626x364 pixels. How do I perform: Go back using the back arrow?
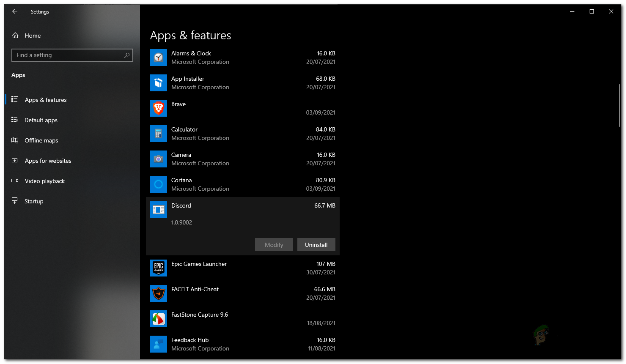[x=15, y=11]
